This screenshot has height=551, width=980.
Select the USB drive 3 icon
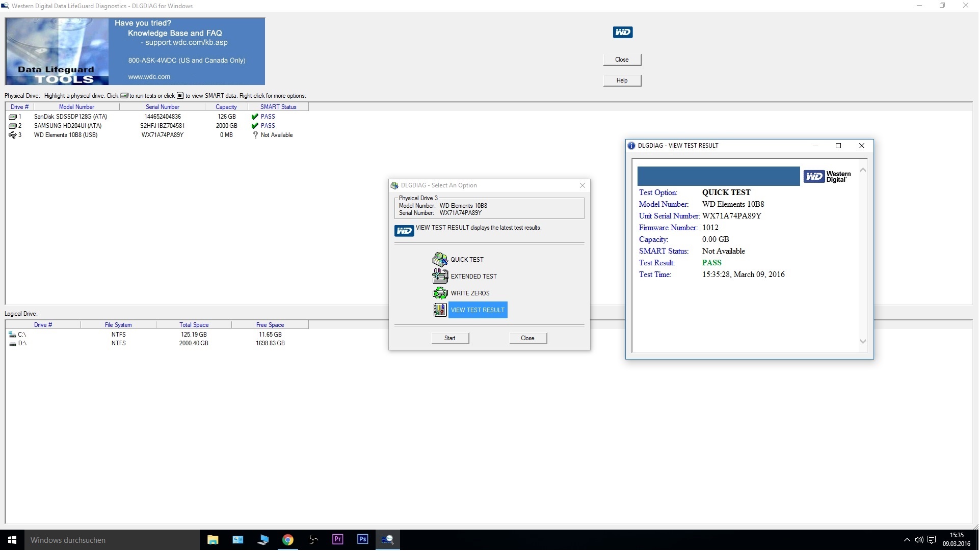(x=13, y=135)
